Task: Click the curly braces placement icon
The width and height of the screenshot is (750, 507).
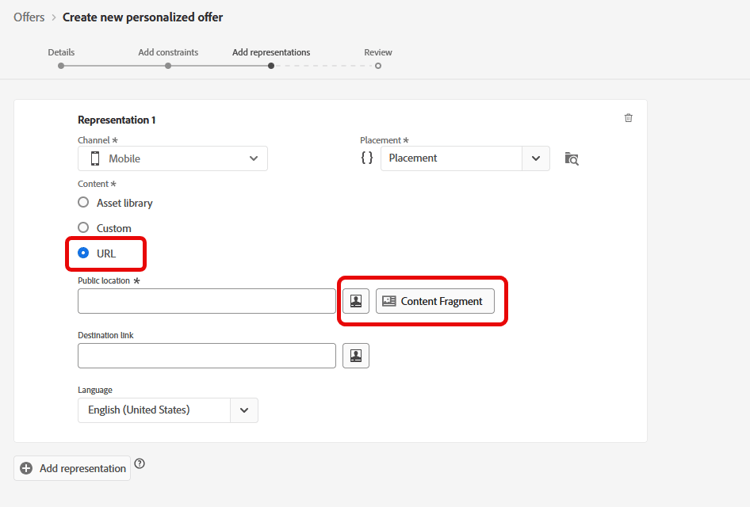Action: tap(367, 158)
